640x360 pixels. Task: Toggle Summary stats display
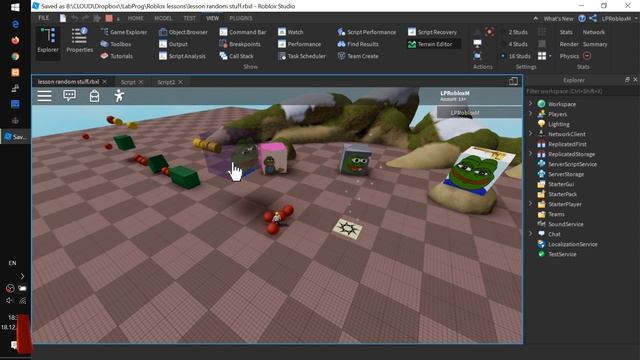tap(595, 44)
